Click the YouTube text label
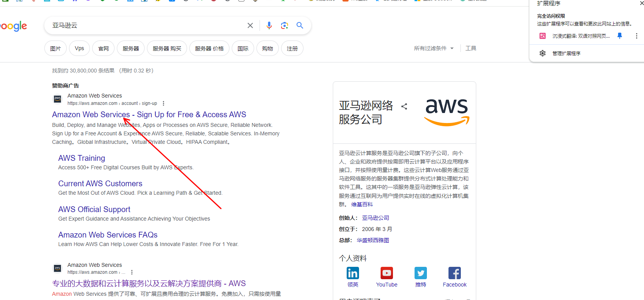The height and width of the screenshot is (300, 644). 387,285
